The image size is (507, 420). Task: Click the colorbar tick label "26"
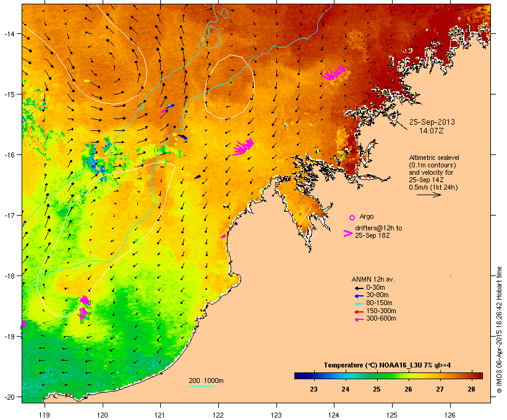(x=408, y=389)
